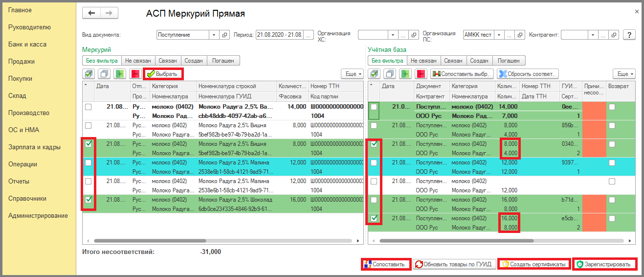This screenshot has width=644, height=277.
Task: Click the Меркурий table horizontal scrollbar
Action: point(222,241)
